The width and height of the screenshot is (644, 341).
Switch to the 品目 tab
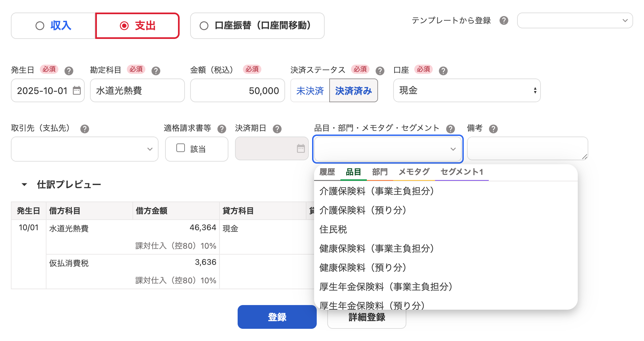[x=353, y=172]
